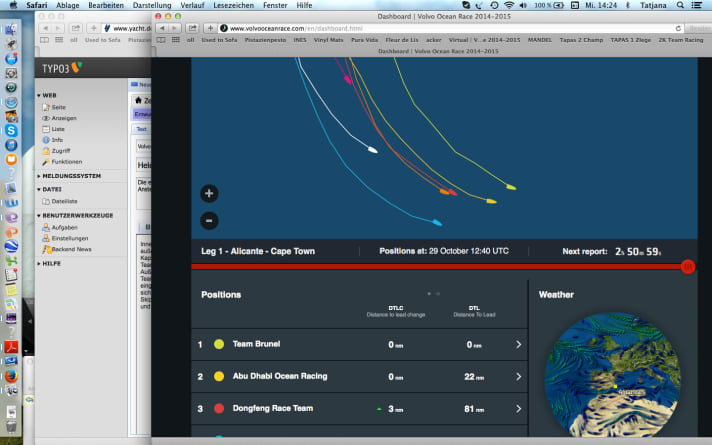
Task: Open Launchpad rocket icon in Dock
Action: coord(11,44)
